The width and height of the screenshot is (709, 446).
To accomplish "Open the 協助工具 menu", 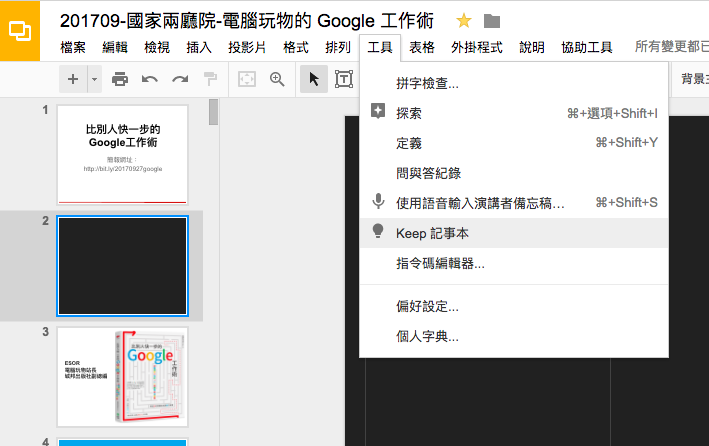I will (586, 47).
